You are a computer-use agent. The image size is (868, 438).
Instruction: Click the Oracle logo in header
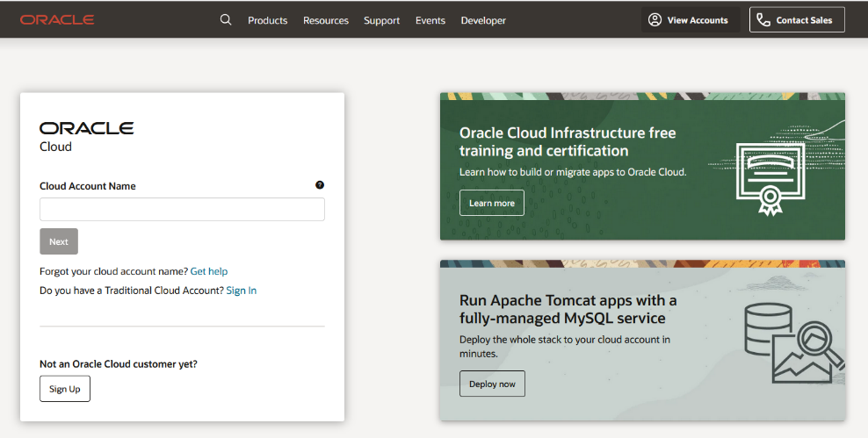(x=57, y=20)
